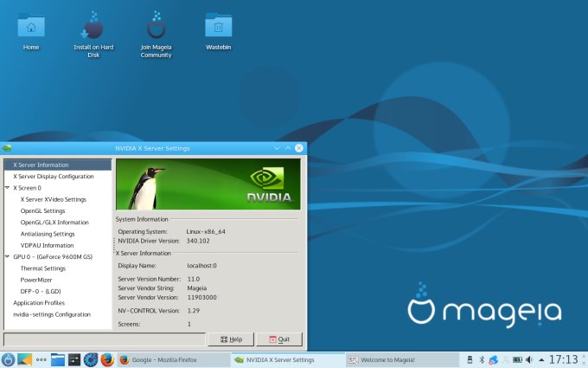This screenshot has width=588, height=368.
Task: Launch the blue gear System Settings icon
Action: [91, 359]
